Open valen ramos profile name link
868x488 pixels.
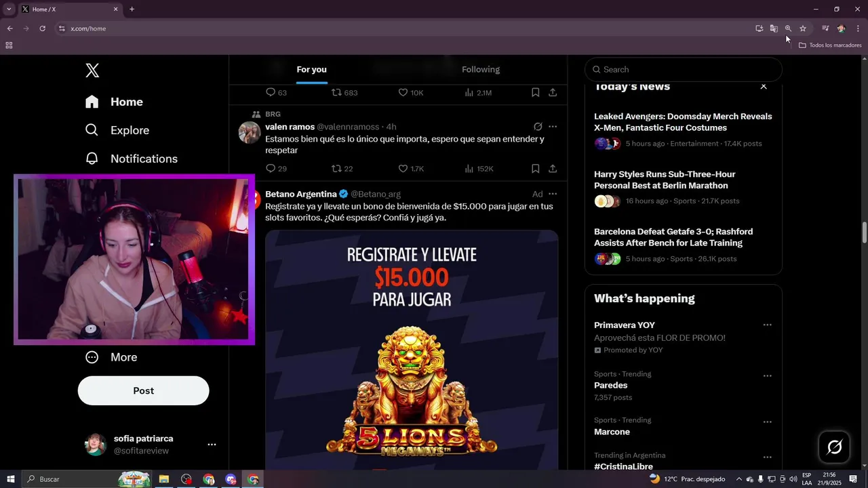290,127
